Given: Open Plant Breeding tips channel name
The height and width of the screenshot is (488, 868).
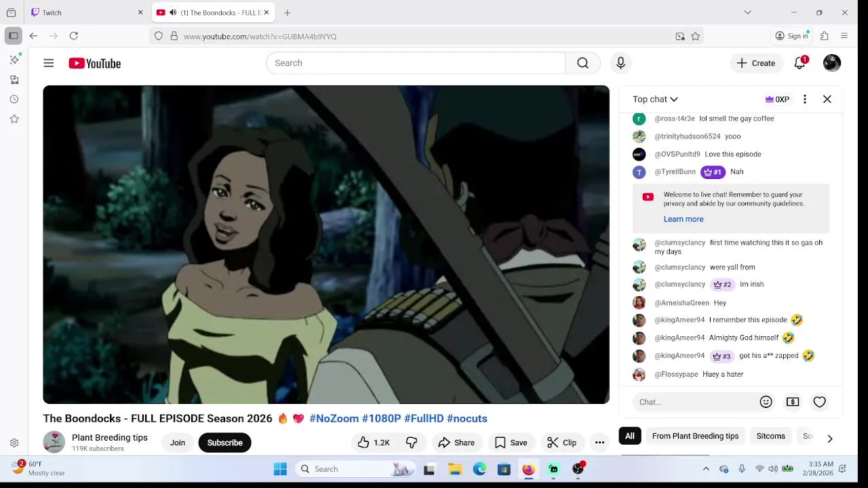Looking at the screenshot, I should click(x=110, y=438).
